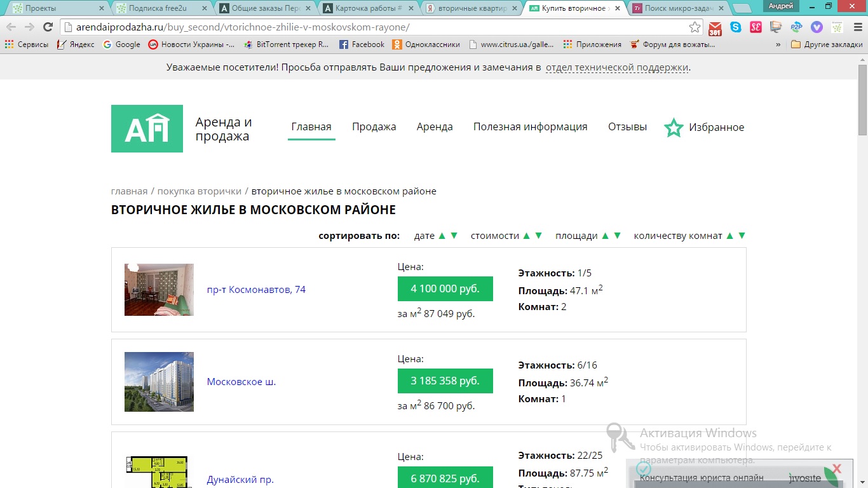Click the 4 100 000 руб. price button

(445, 288)
